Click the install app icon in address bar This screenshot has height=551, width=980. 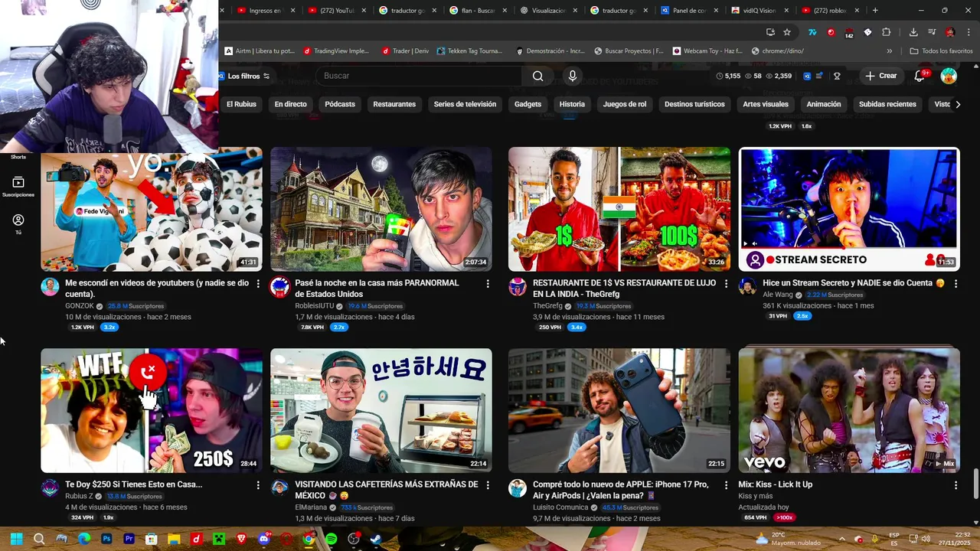pyautogui.click(x=770, y=32)
